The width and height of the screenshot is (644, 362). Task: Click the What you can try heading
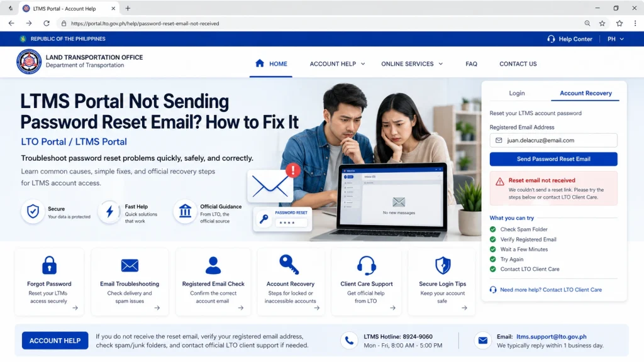click(x=512, y=218)
